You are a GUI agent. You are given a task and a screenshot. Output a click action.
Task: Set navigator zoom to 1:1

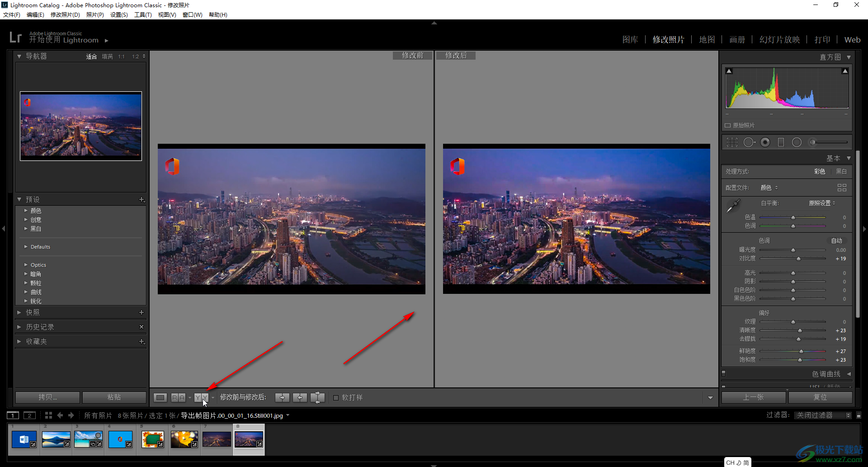[121, 57]
